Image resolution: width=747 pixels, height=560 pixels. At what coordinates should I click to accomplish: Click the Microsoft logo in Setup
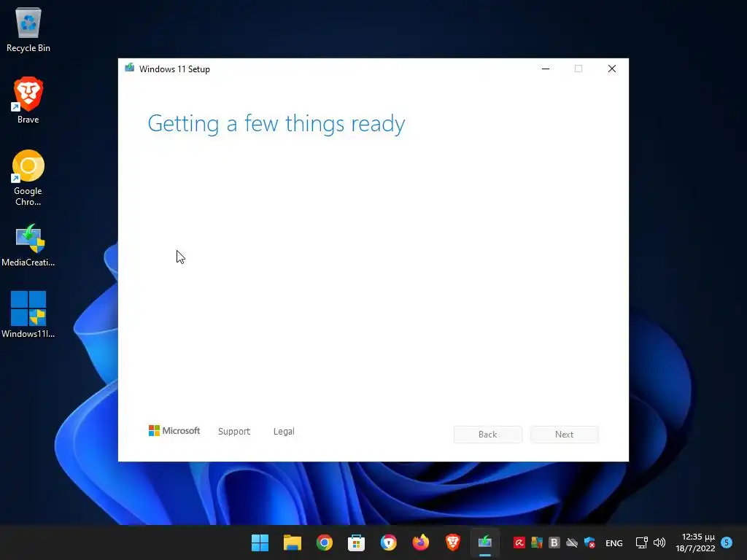174,430
